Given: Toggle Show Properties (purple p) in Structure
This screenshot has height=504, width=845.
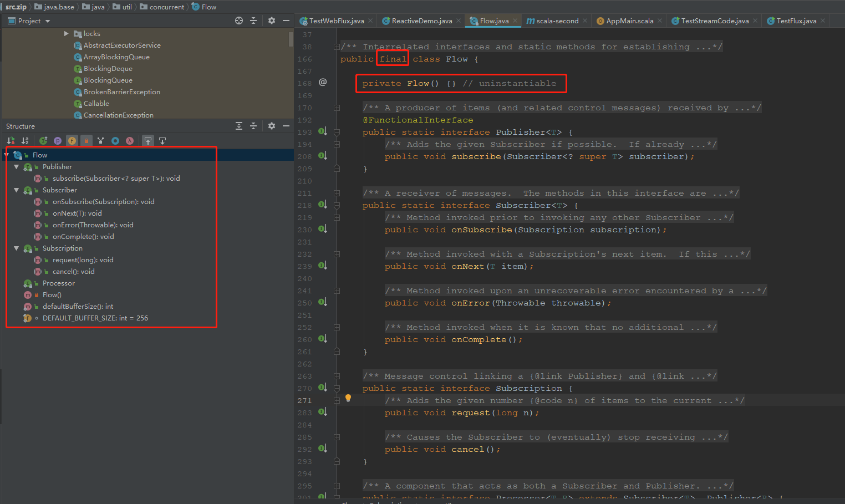Looking at the screenshot, I should [x=58, y=141].
